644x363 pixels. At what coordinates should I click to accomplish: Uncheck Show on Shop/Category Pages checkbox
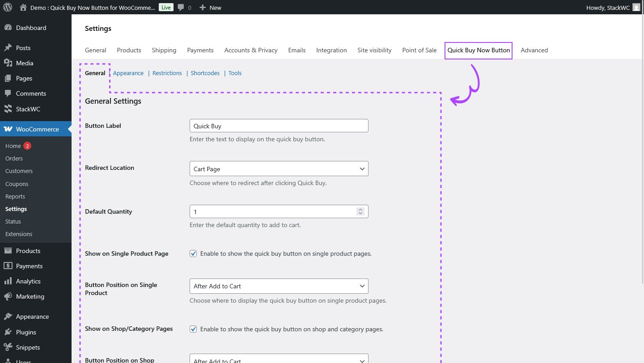click(x=193, y=329)
